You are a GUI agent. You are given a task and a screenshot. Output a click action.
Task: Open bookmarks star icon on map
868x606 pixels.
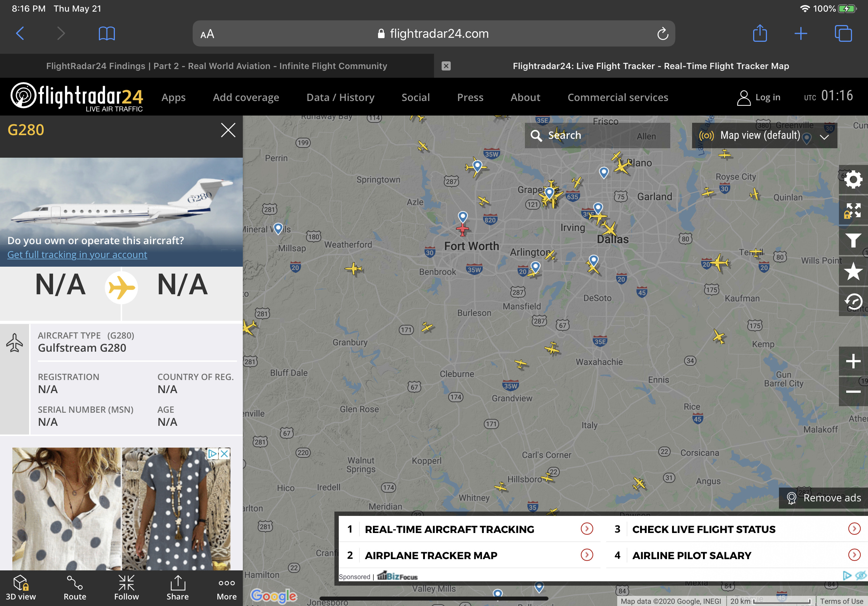point(853,271)
